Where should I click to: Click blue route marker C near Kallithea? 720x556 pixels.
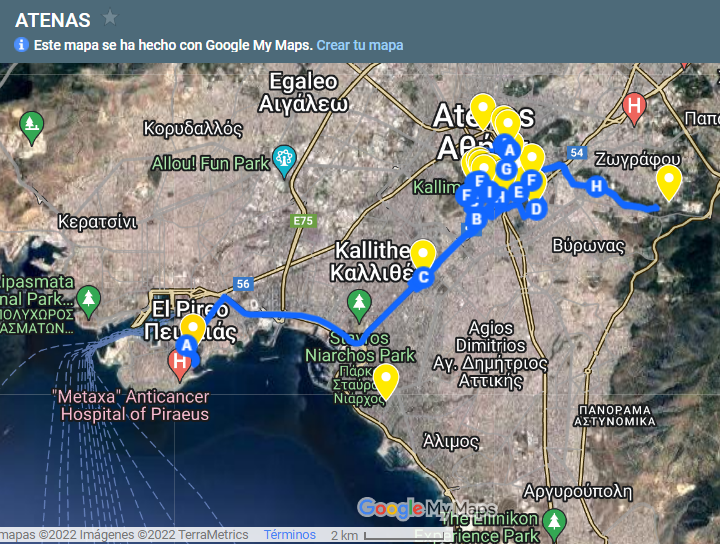[423, 277]
